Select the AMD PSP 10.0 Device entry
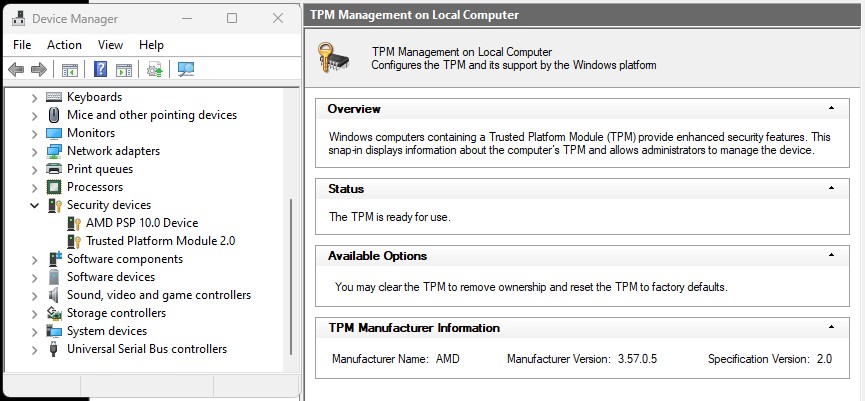This screenshot has height=401, width=865. click(x=142, y=223)
